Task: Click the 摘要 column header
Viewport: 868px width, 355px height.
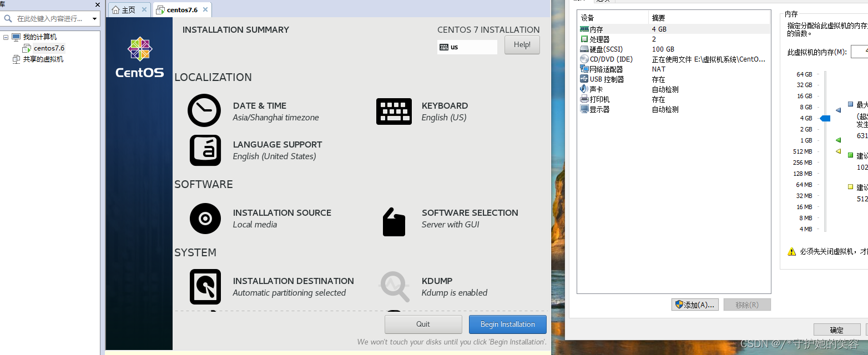Action: pos(709,18)
